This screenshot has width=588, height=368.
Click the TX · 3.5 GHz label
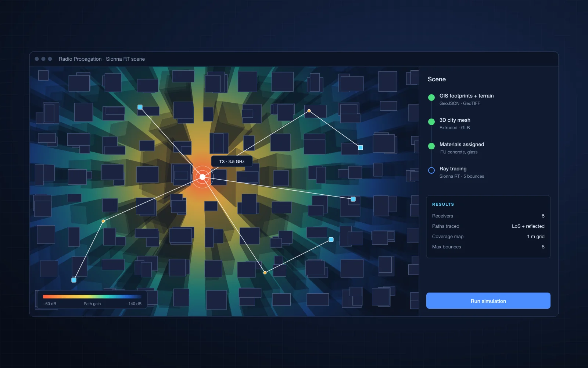point(232,162)
